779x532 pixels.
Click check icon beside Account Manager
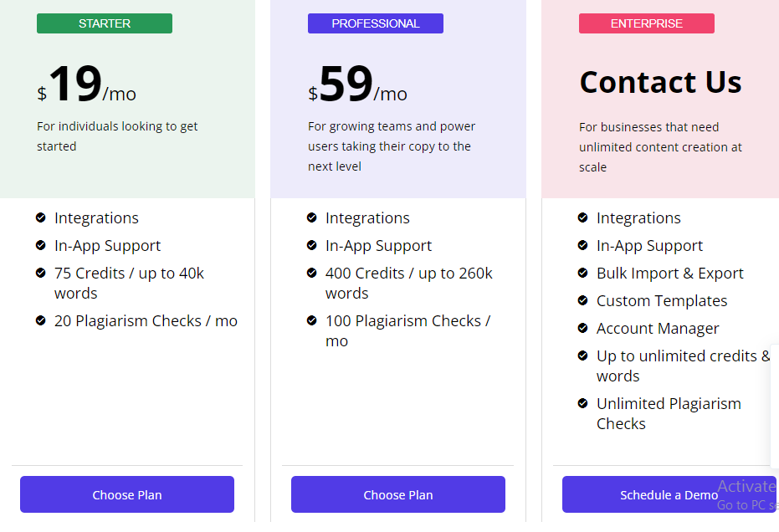pos(583,328)
